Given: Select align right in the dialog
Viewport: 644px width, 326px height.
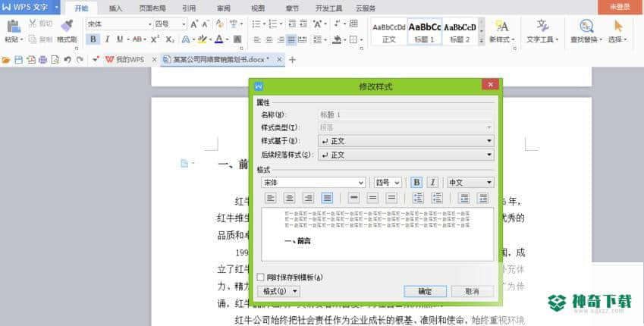Looking at the screenshot, I should click(x=308, y=199).
